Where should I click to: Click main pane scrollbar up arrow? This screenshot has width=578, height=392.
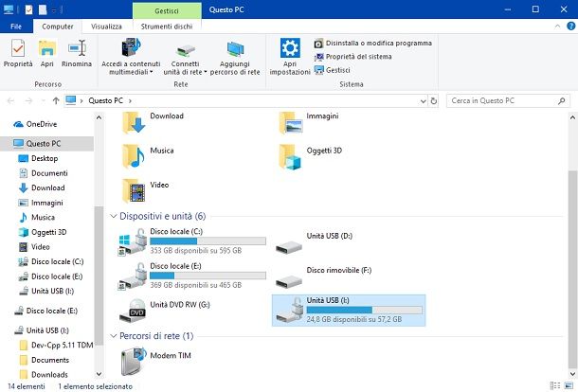572,118
